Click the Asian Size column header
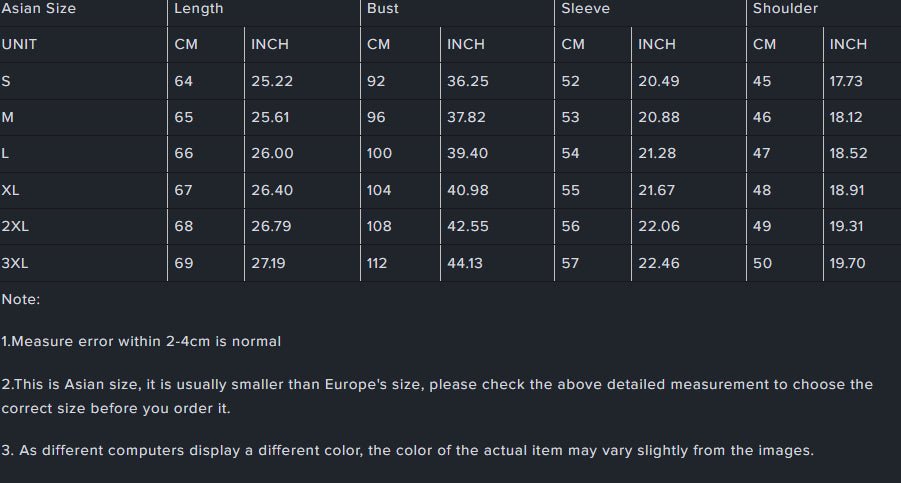The image size is (901, 483). coord(39,9)
